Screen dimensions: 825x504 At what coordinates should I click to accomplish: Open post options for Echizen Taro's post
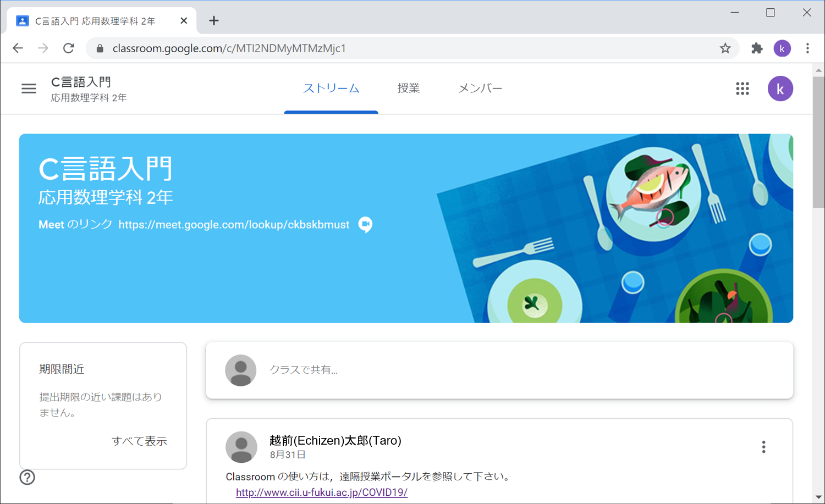tap(763, 447)
